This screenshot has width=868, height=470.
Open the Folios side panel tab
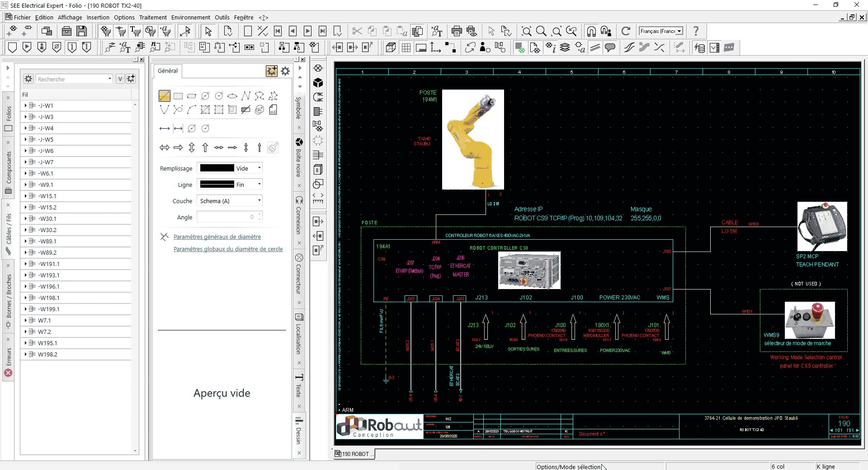tap(9, 114)
